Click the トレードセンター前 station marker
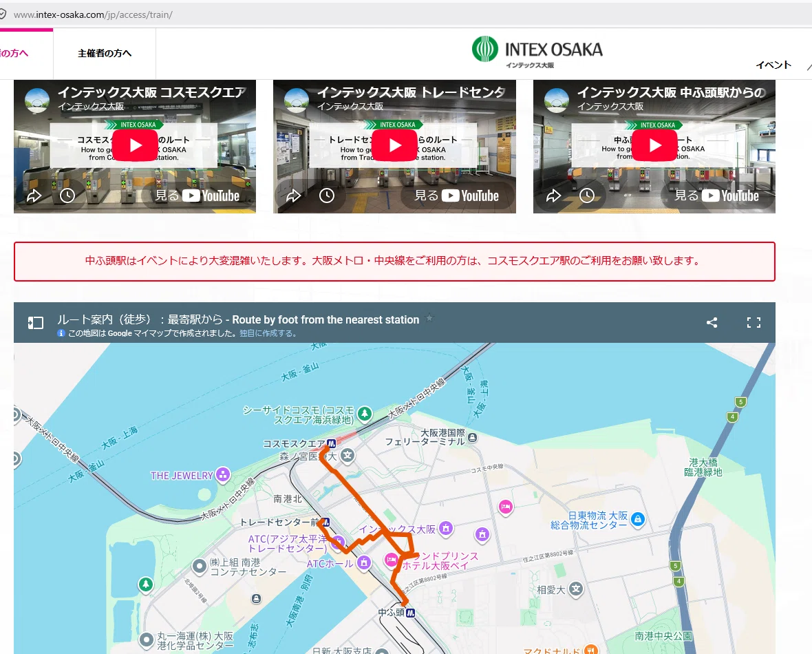Screen dimensions: 812x654 325,522
